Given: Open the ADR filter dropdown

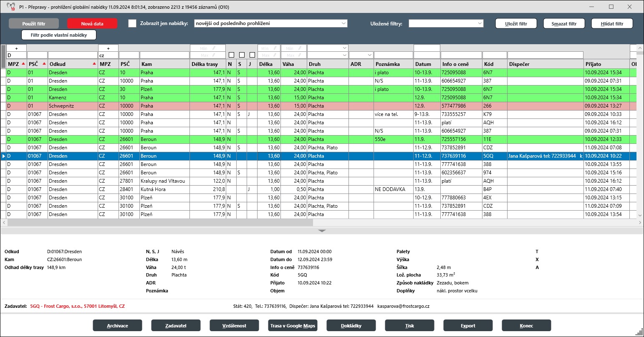Looking at the screenshot, I should [369, 55].
